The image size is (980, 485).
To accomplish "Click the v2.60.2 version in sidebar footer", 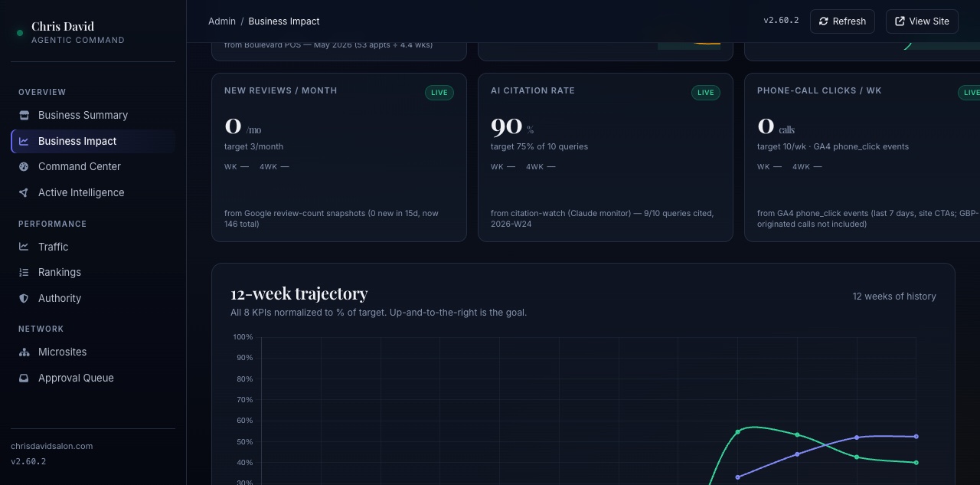I will point(28,461).
